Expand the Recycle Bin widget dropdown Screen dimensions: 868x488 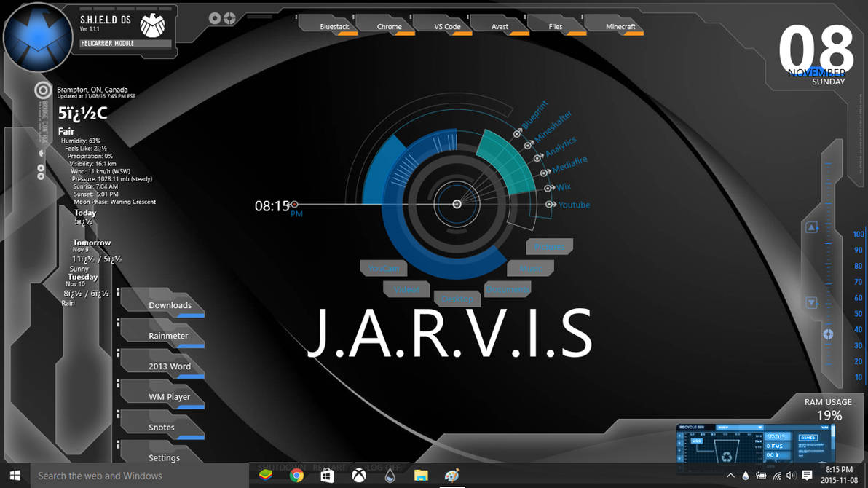(x=760, y=428)
